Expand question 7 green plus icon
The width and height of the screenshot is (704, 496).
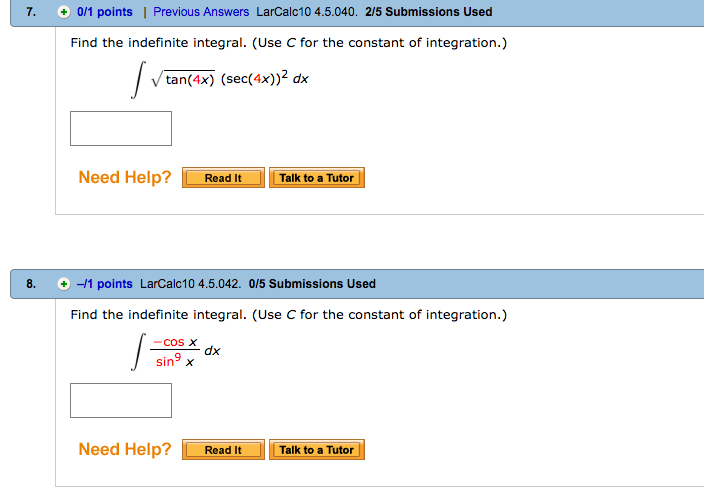64,12
